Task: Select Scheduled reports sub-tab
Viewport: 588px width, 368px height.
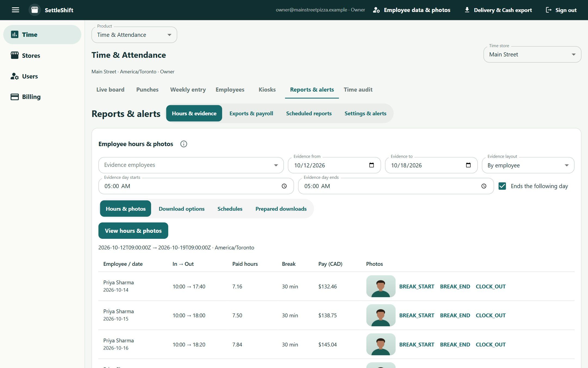Action: 309,113
